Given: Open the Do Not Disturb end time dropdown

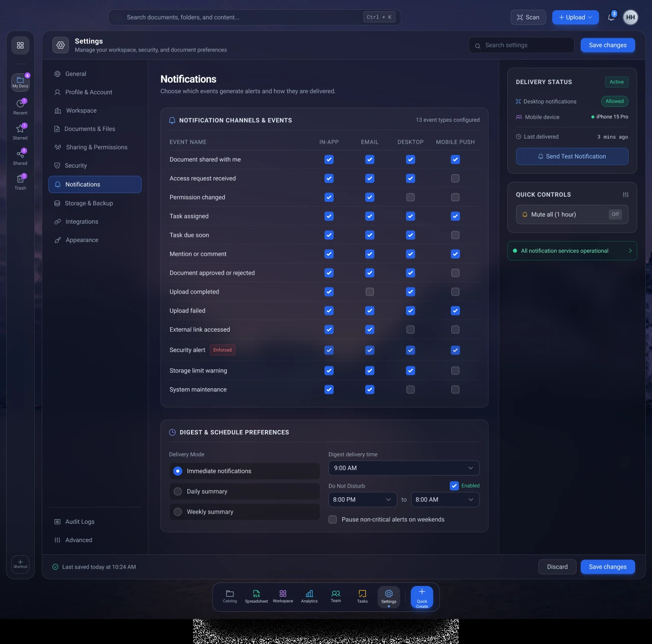Looking at the screenshot, I should click(445, 500).
